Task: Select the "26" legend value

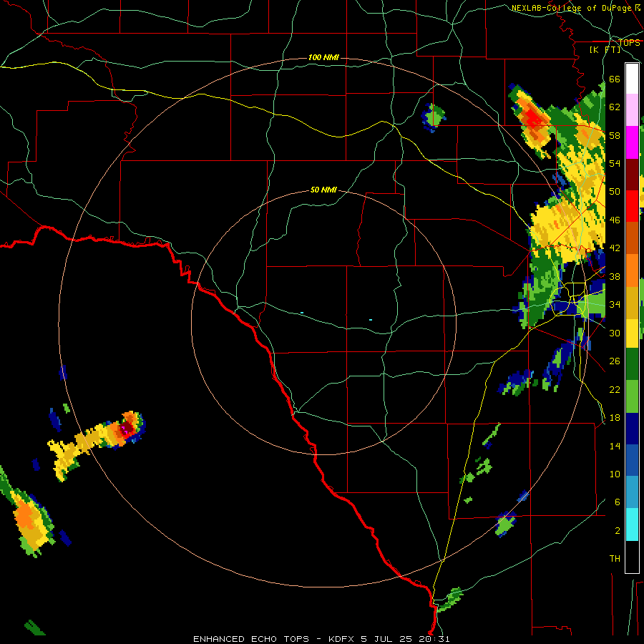Action: point(615,361)
